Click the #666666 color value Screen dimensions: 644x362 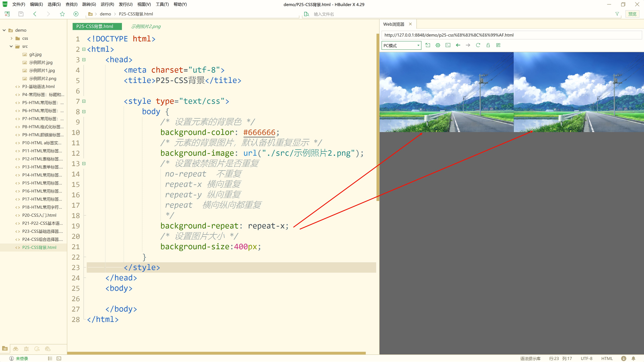tap(259, 132)
